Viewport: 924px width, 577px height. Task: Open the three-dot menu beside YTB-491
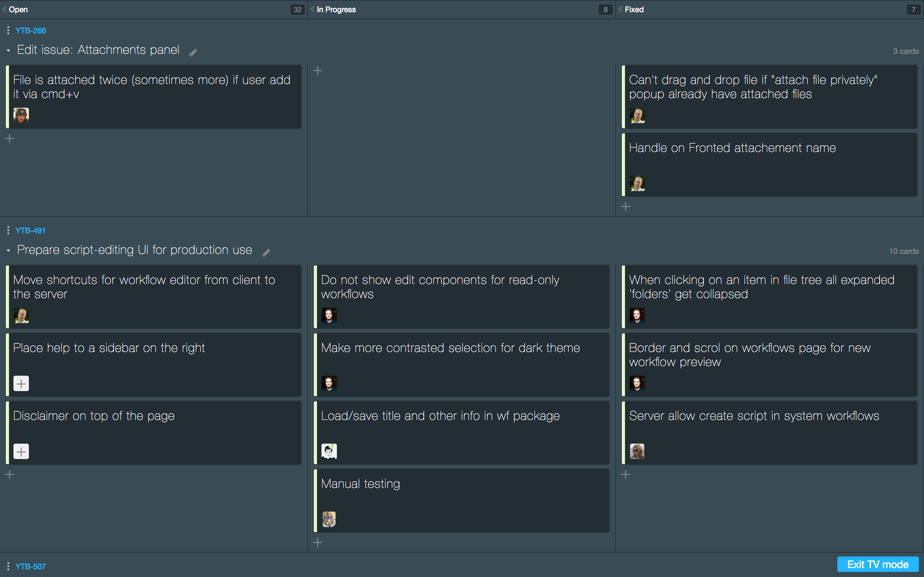pyautogui.click(x=8, y=230)
